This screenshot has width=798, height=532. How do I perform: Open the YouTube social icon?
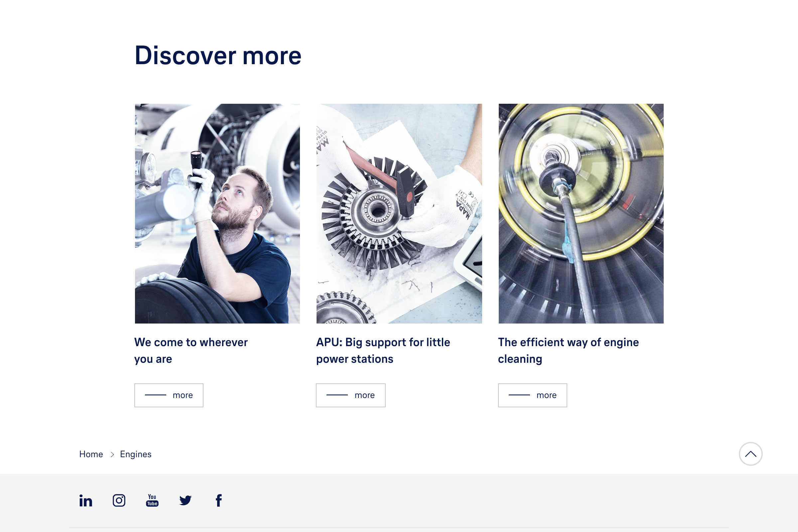tap(152, 500)
